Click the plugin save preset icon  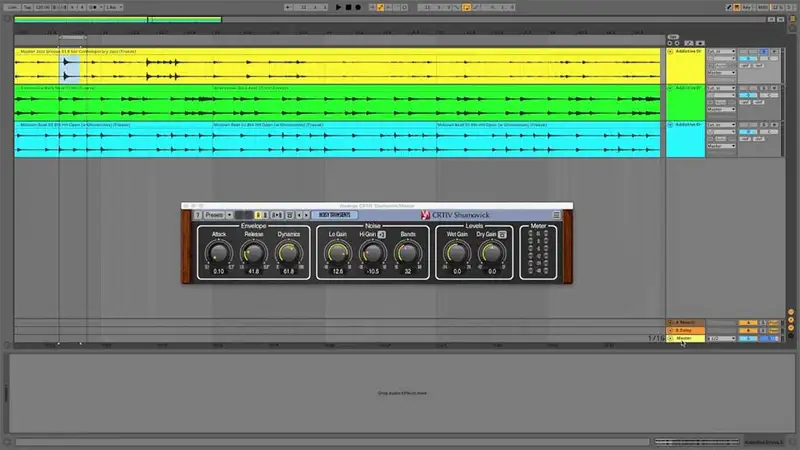289,215
